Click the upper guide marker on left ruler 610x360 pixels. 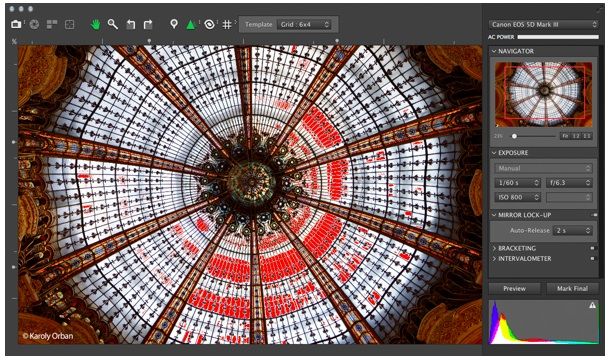[x=14, y=142]
